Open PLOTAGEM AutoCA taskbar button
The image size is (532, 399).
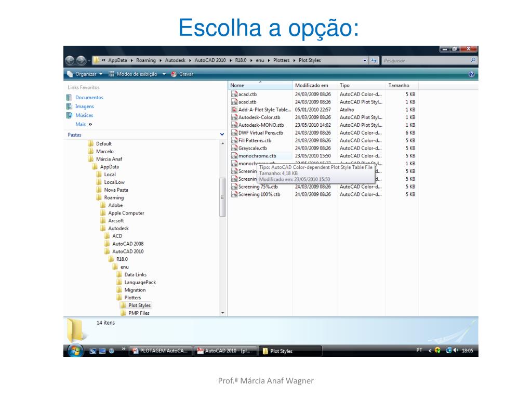[x=160, y=351]
